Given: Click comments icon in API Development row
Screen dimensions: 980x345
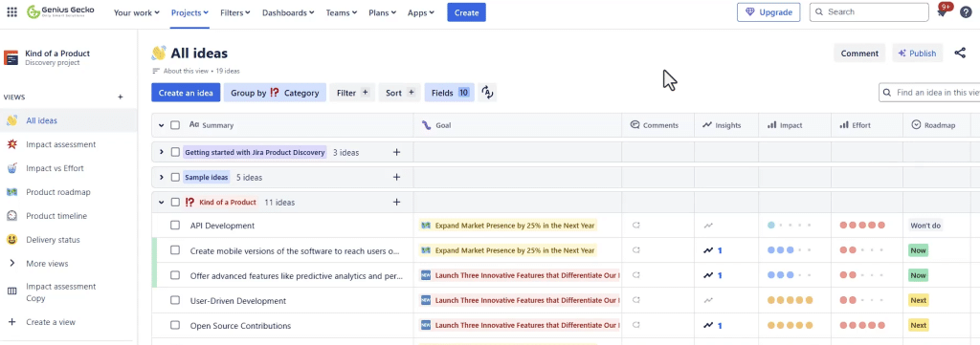Looking at the screenshot, I should [x=636, y=226].
